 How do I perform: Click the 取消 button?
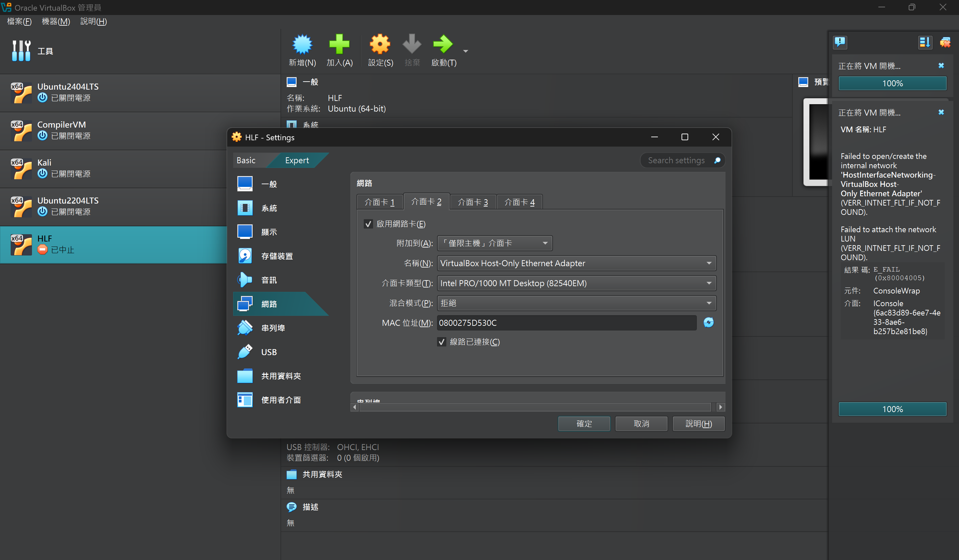(641, 424)
